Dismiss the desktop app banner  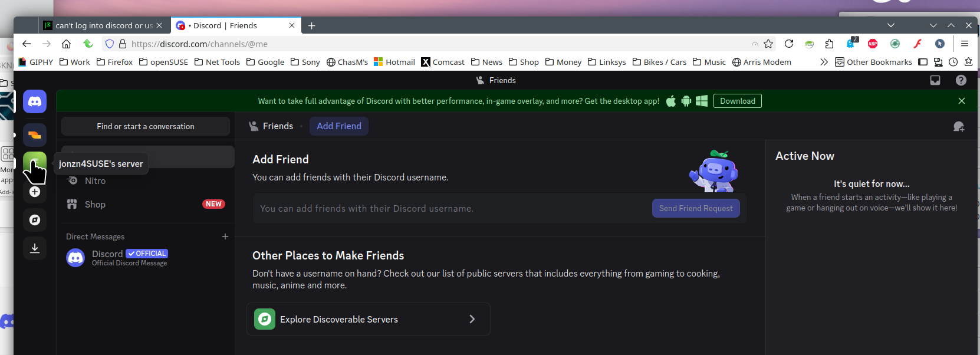point(962,101)
